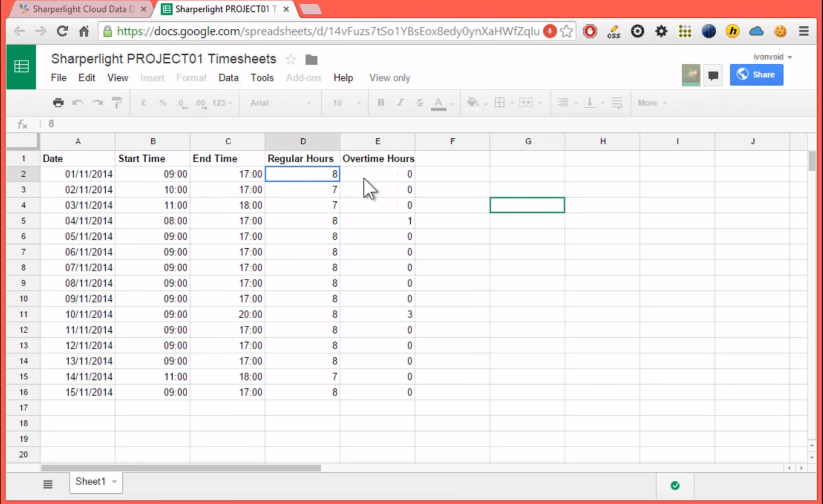Expand the More toolbar dropdown
The image size is (823, 504).
click(x=652, y=103)
